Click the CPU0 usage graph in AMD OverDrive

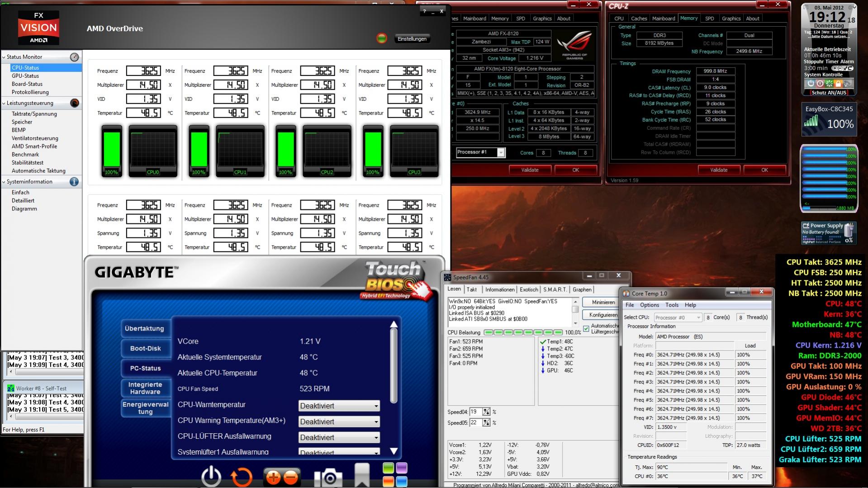tap(153, 151)
